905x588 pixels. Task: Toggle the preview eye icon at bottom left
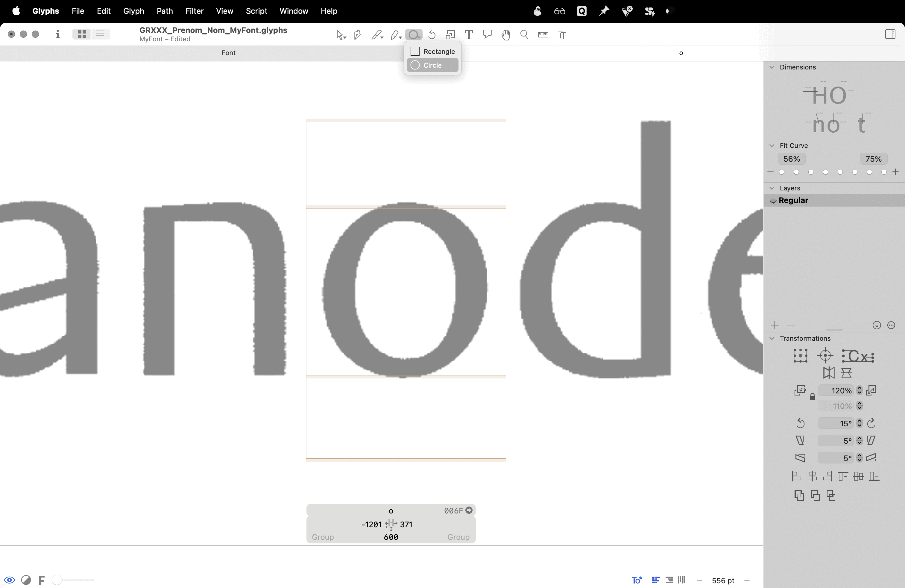pyautogui.click(x=10, y=580)
